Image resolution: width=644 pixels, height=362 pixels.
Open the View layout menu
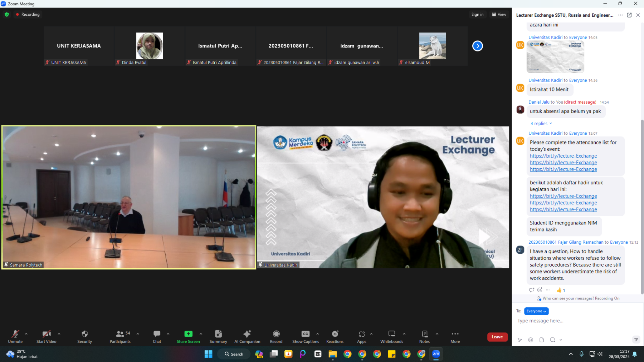[x=499, y=14]
